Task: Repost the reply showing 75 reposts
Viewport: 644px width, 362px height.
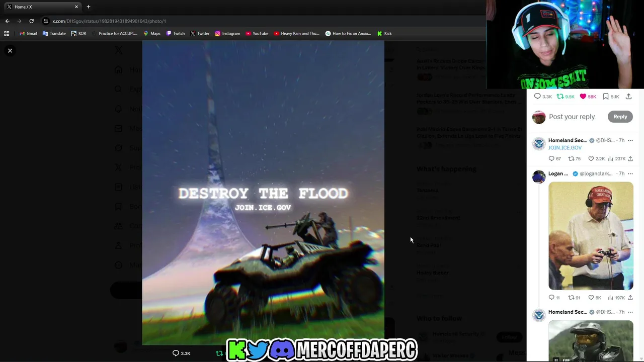Action: coord(574,158)
